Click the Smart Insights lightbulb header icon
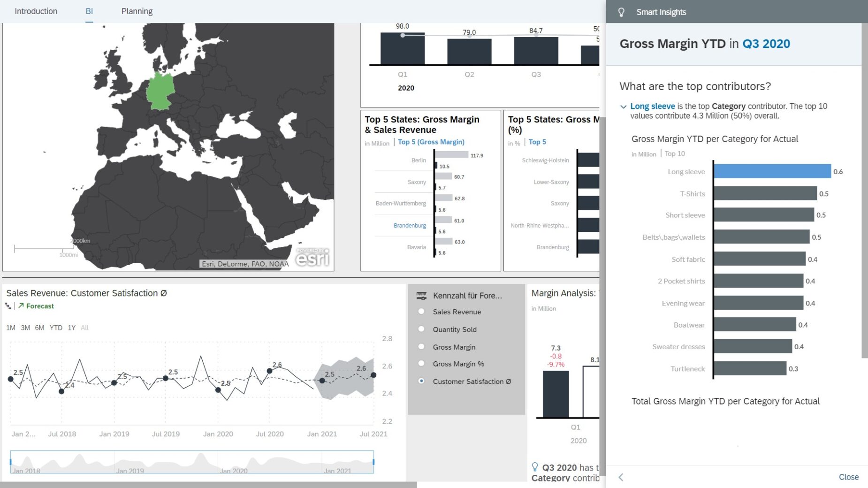This screenshot has height=488, width=868. 621,12
